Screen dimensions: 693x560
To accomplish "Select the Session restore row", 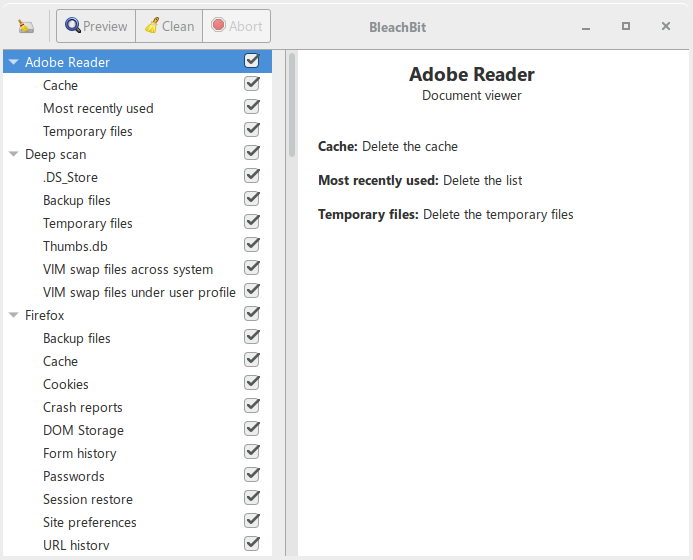I will coord(137,498).
